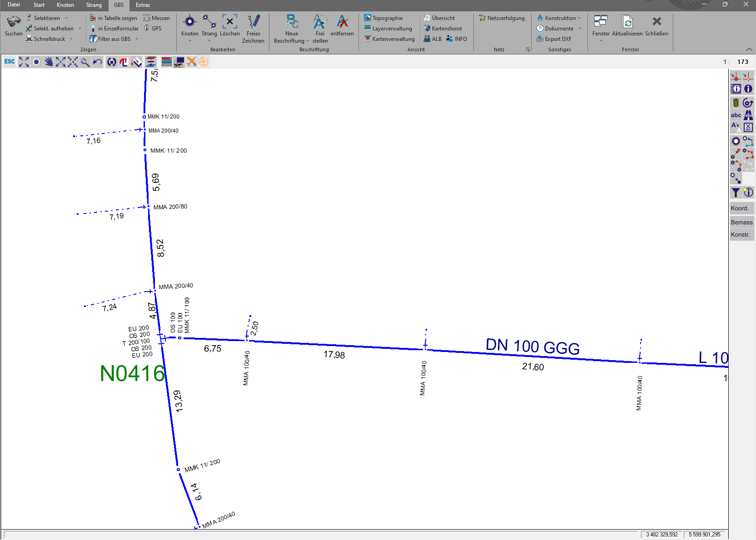Select the hand pan tool
Screen dimensions: 756x540
point(49,62)
